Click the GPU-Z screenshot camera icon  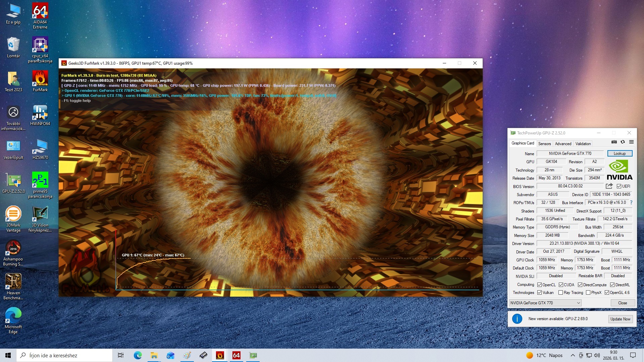pyautogui.click(x=614, y=142)
